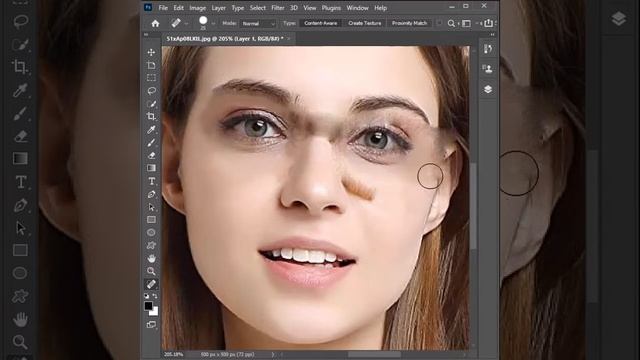Open the File menu
The width and height of the screenshot is (640, 360).
click(163, 8)
